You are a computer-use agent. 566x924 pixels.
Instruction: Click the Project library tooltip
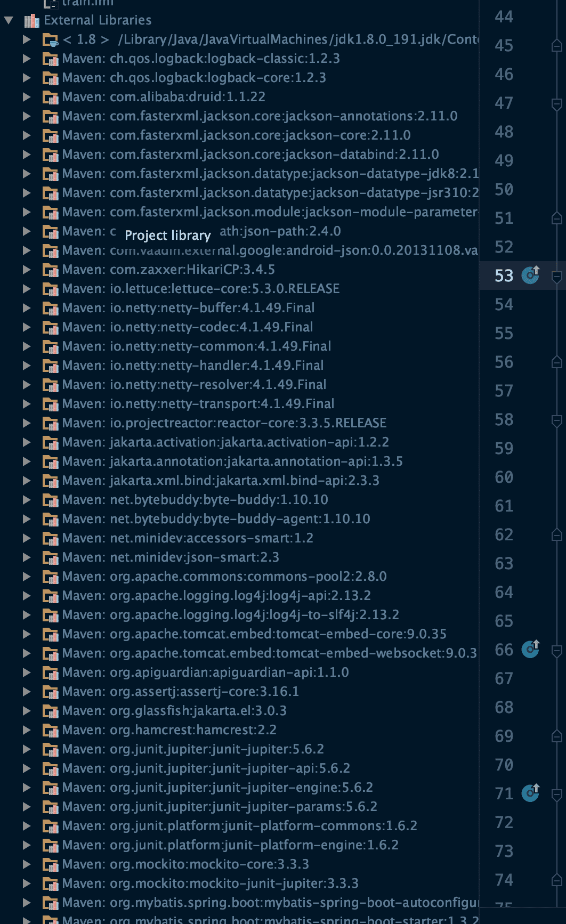pyautogui.click(x=168, y=236)
